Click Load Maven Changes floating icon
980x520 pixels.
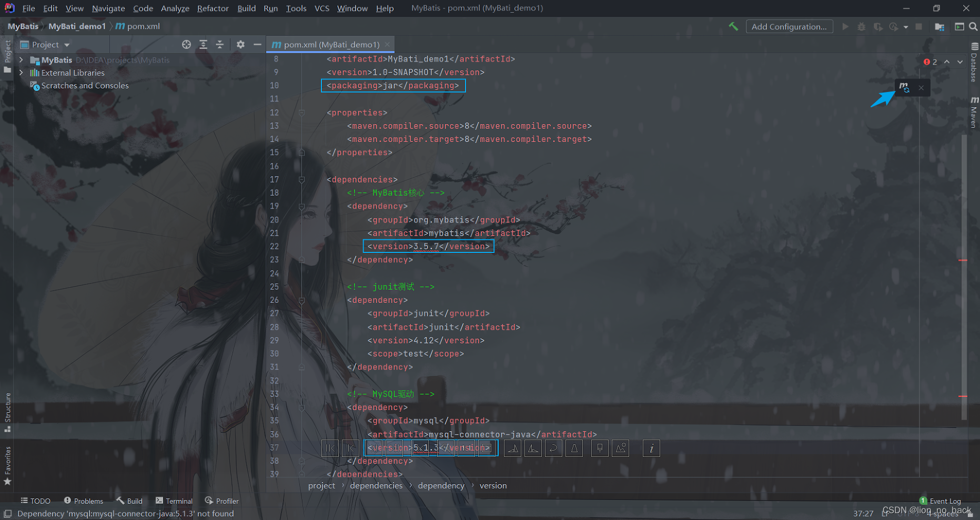tap(904, 87)
